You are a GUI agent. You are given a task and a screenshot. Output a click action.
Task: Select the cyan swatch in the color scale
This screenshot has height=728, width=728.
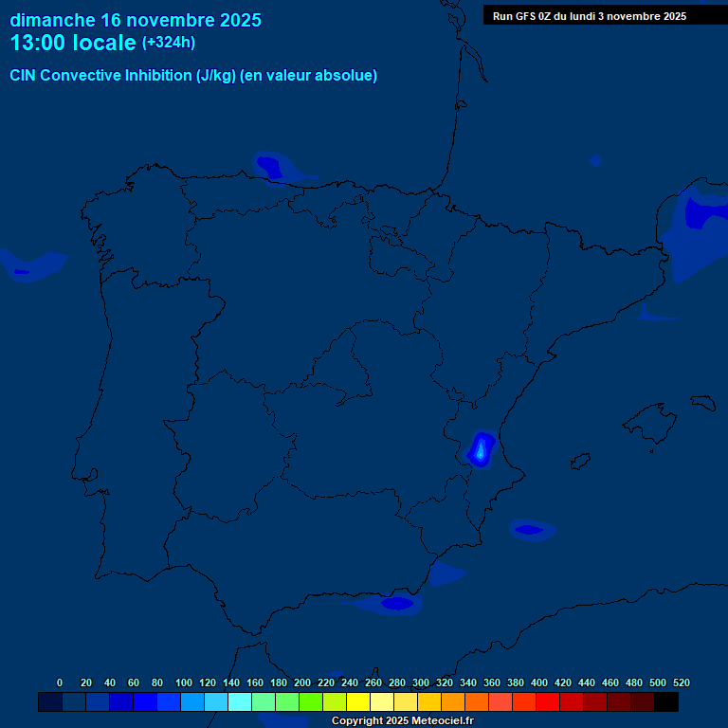click(240, 702)
